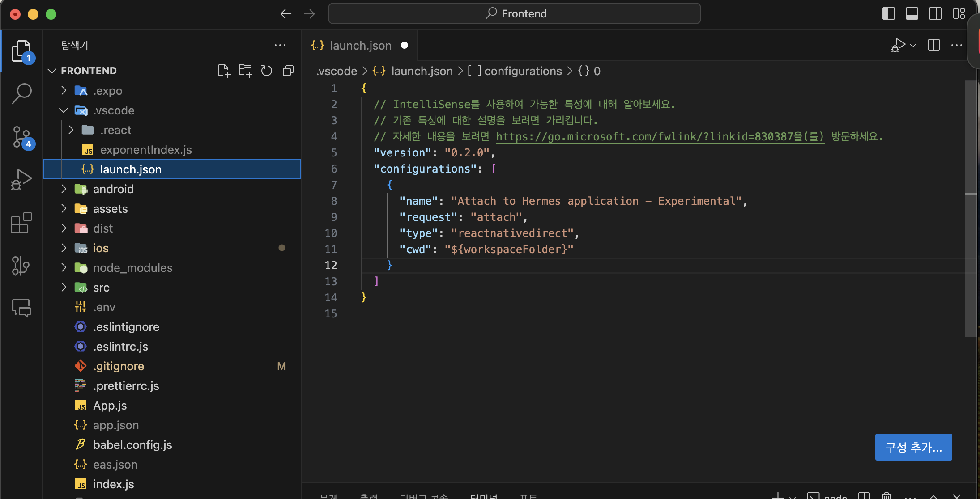Collapse all folders in explorer
Image resolution: width=980 pixels, height=499 pixels.
pos(288,71)
